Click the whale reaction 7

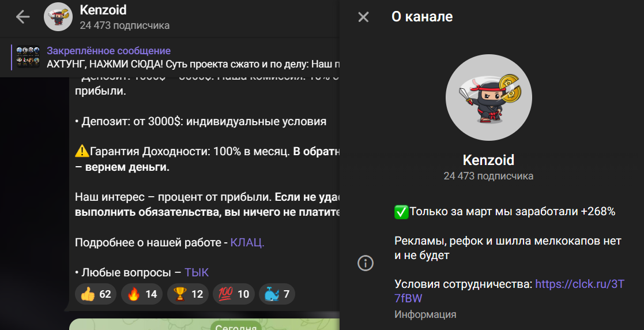click(x=277, y=294)
